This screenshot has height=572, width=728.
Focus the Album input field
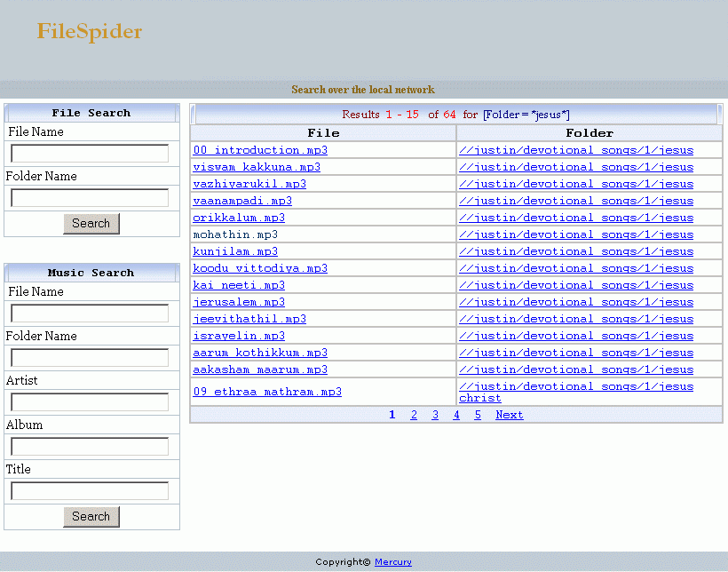(90, 447)
